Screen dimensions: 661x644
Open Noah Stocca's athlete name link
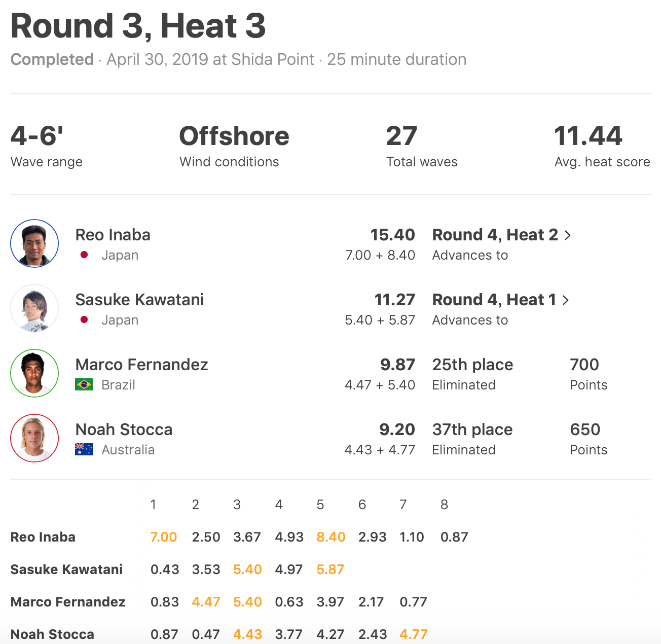pos(124,430)
